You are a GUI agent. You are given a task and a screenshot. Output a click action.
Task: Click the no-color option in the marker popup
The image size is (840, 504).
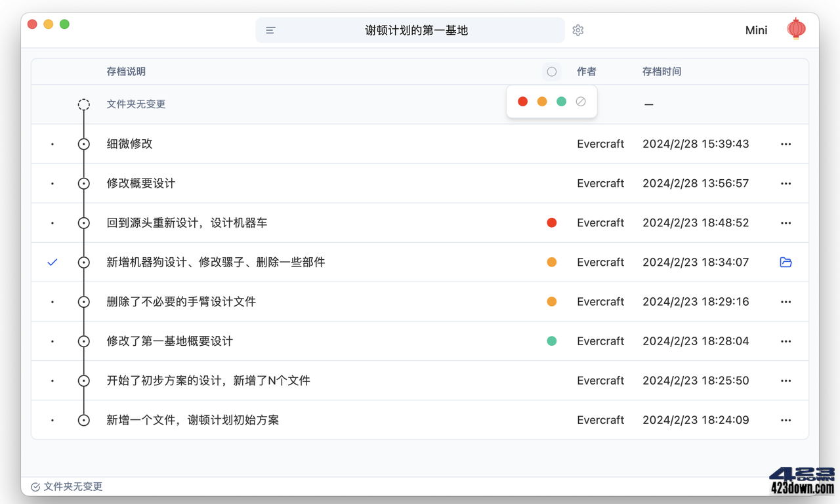580,101
